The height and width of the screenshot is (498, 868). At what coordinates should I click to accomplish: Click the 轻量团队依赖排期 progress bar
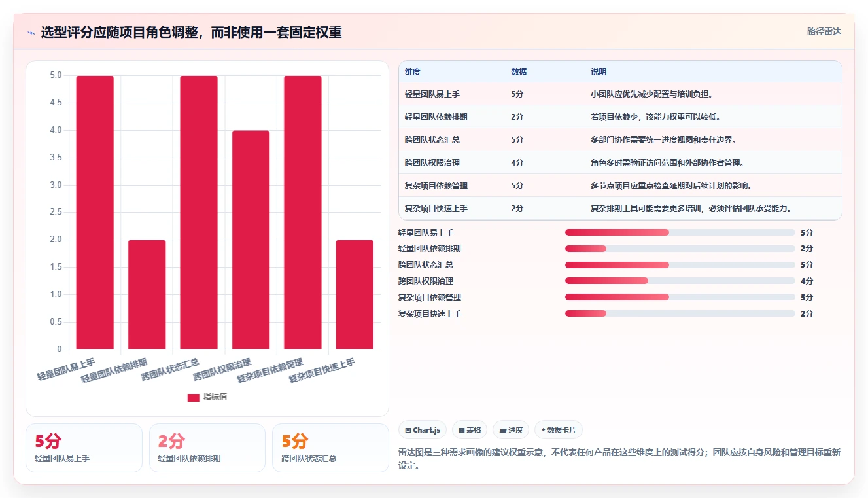(x=680, y=249)
